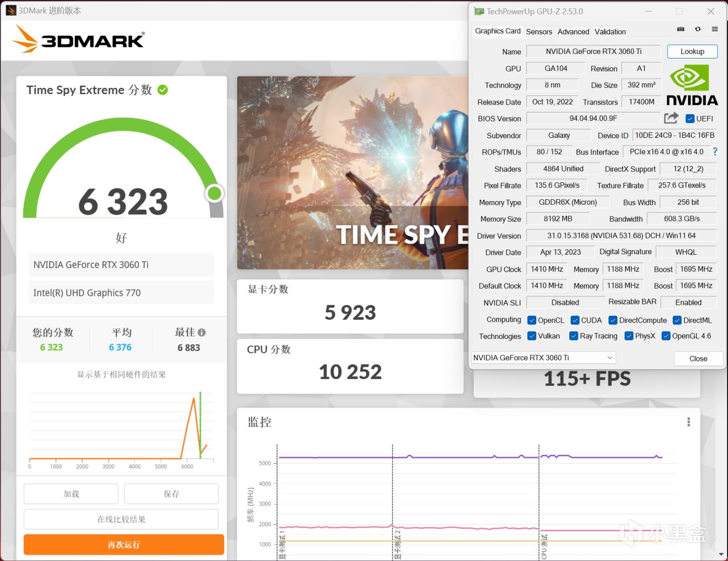Screen dimensions: 728x561
Task: Click the Texture Fillrate value 257.6 GTexel/s
Action: pyautogui.click(x=682, y=185)
